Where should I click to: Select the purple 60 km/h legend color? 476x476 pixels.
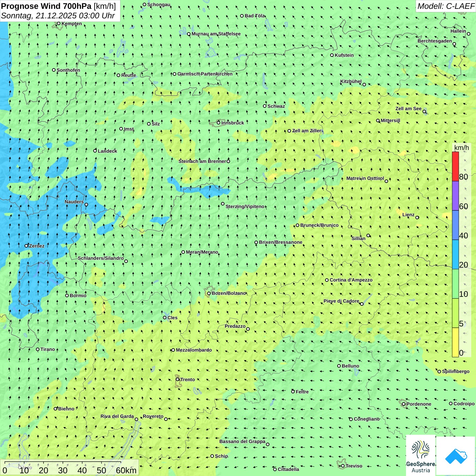[x=455, y=196]
